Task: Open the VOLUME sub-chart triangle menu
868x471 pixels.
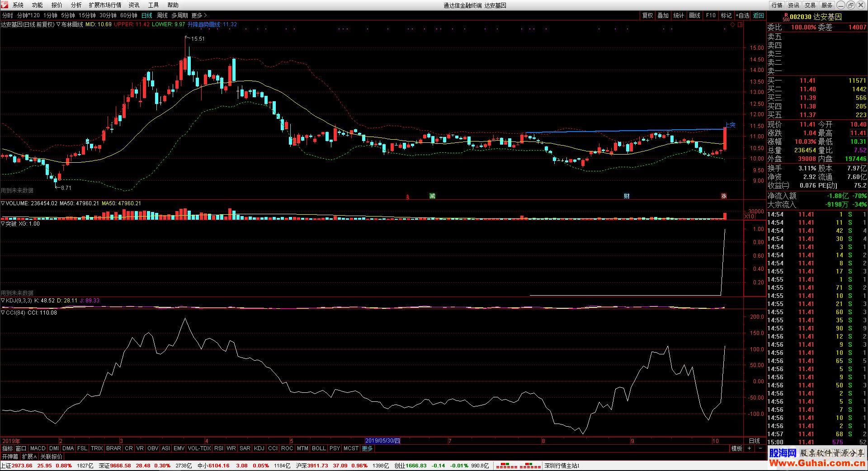Action: point(3,203)
